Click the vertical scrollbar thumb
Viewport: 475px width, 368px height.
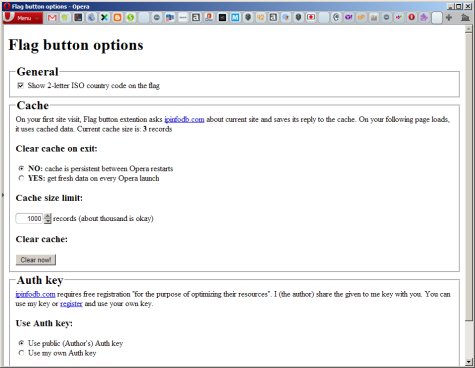469,177
